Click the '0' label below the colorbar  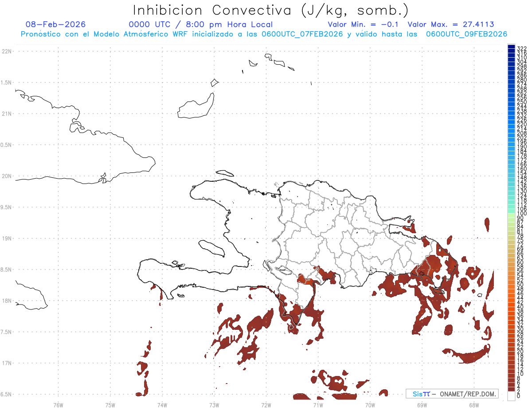coord(519,395)
